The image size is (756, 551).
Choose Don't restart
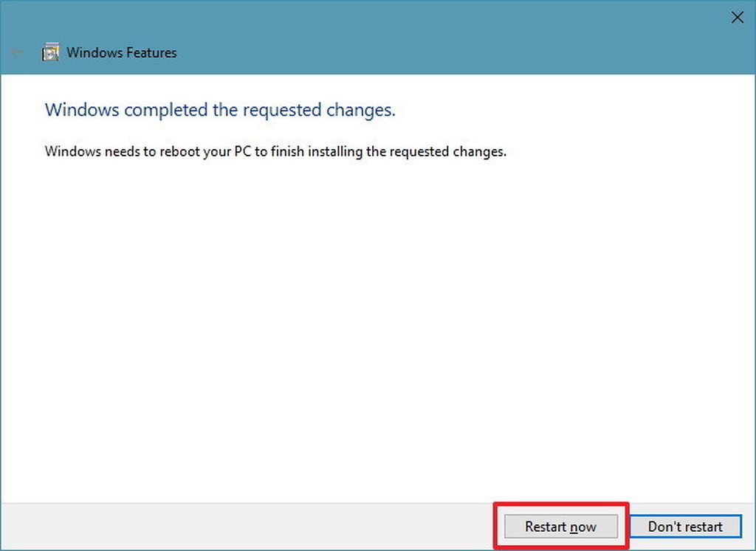point(685,527)
